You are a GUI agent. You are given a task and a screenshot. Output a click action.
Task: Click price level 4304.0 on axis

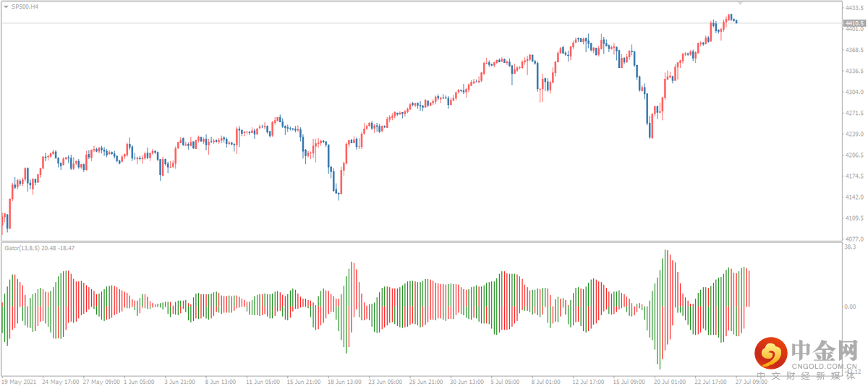854,92
